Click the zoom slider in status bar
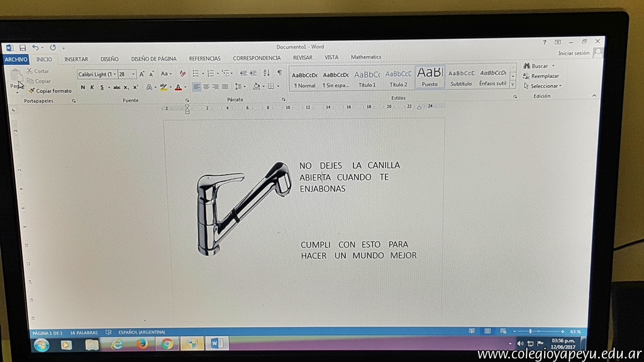 coord(530,331)
